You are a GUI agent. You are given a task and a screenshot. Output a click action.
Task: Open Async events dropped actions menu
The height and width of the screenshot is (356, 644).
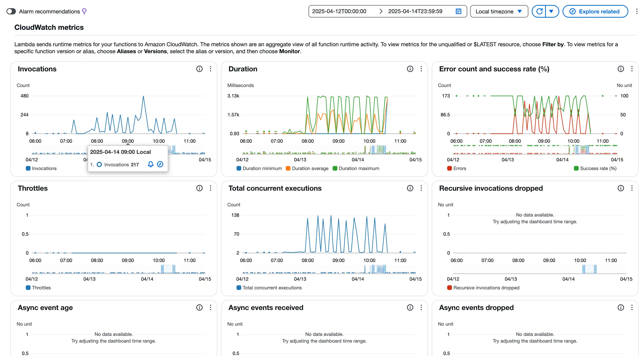click(632, 308)
